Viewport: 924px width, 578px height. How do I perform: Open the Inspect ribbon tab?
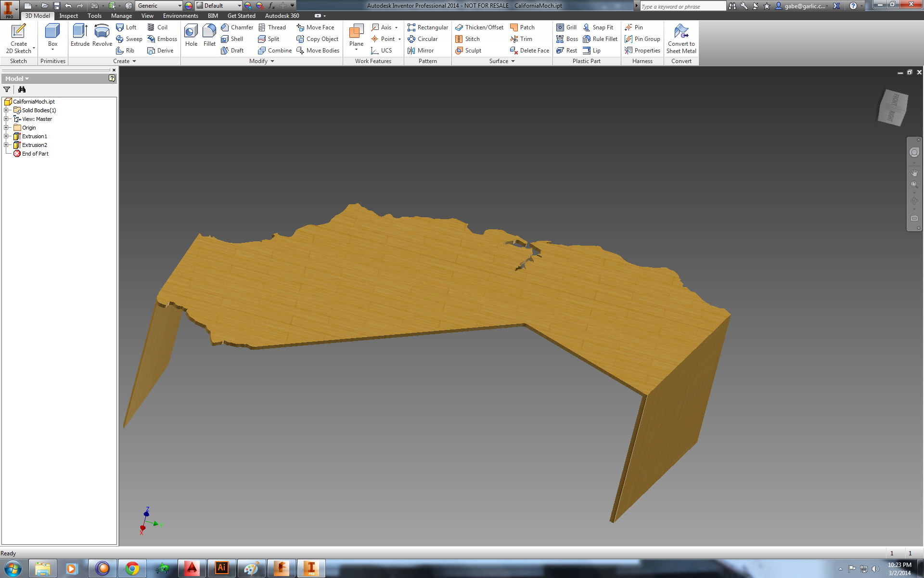point(68,16)
